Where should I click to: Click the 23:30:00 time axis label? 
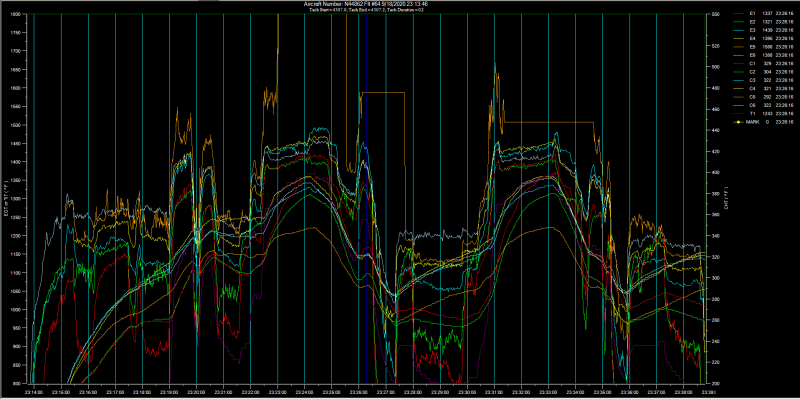point(467,392)
